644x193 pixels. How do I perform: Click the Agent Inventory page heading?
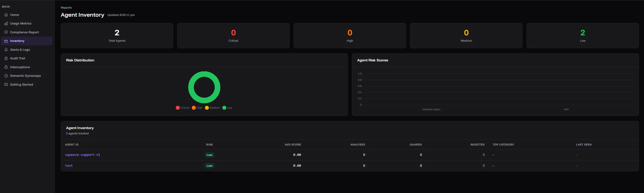tap(82, 15)
